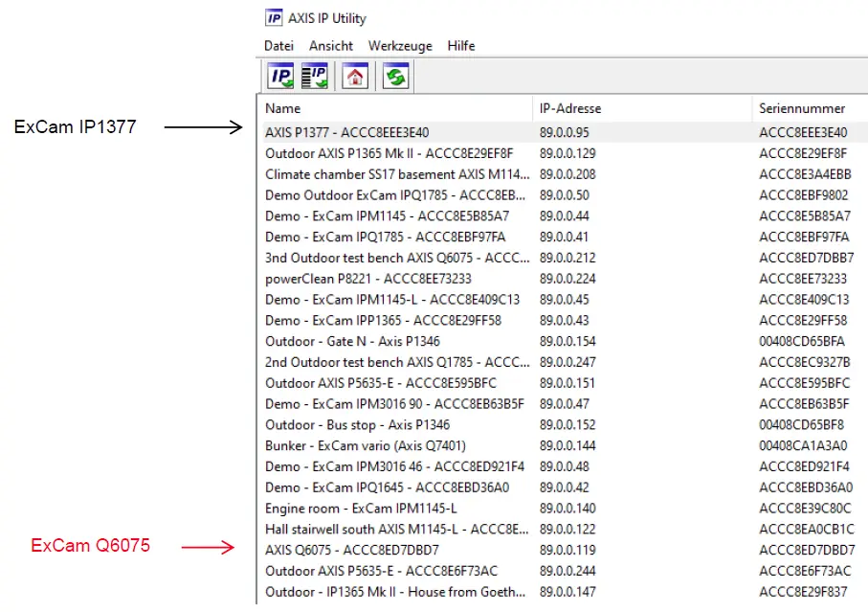868x612 pixels.
Task: Sort by the Name column header
Action: (396, 108)
